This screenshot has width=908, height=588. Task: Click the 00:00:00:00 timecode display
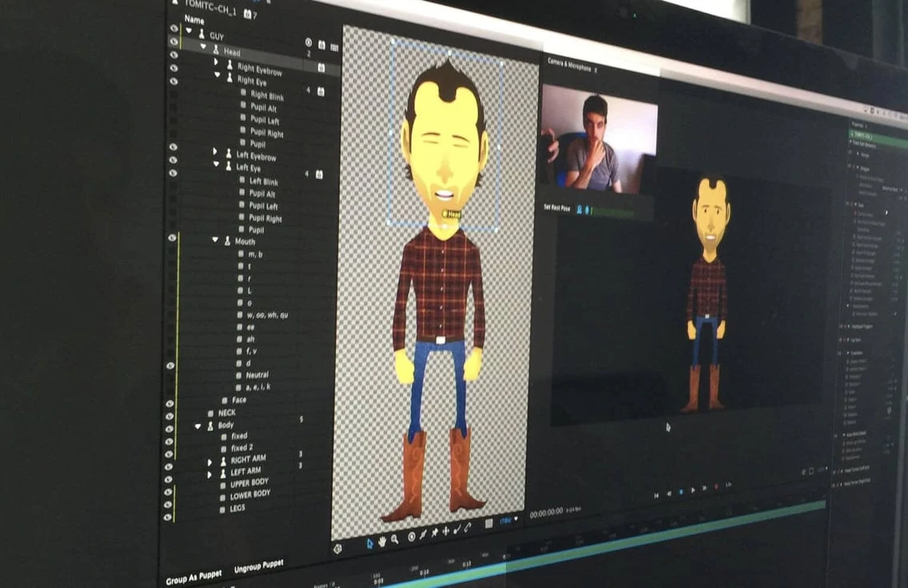pos(546,513)
